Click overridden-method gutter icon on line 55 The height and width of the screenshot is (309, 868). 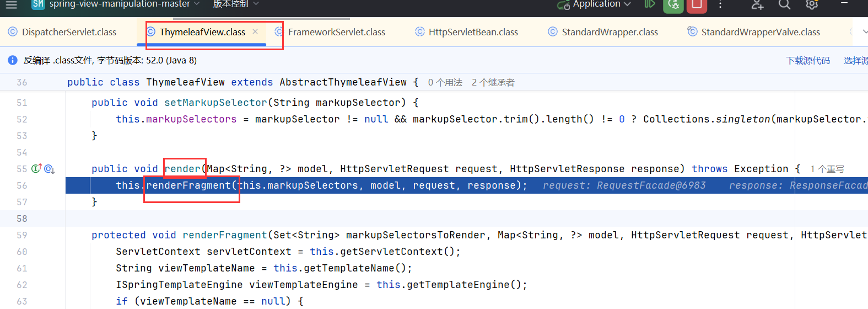coord(49,169)
